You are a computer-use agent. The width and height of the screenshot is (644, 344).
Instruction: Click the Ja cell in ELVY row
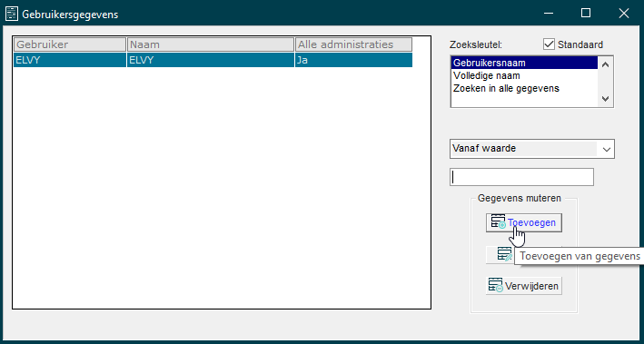coord(353,60)
